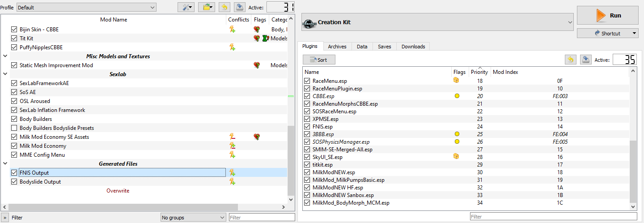Image resolution: width=644 pixels, height=223 pixels.
Task: Sort mod list by Mod Name header
Action: tap(114, 20)
